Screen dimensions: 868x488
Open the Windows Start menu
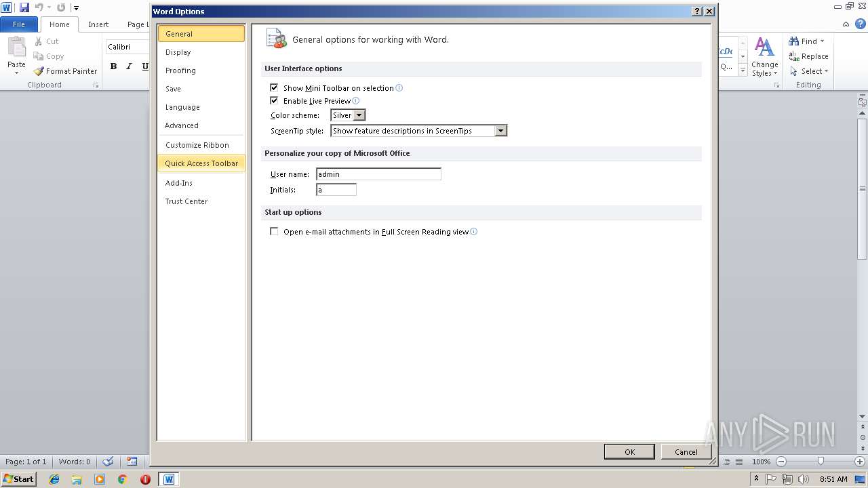(19, 479)
